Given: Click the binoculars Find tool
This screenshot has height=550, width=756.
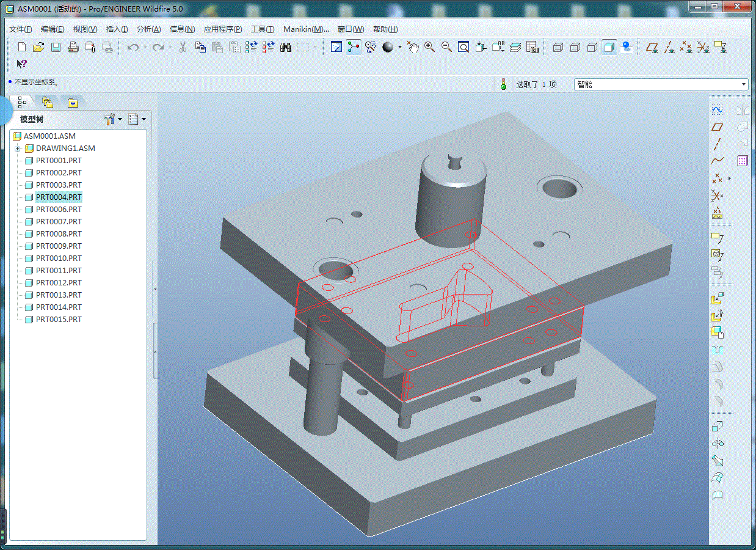Looking at the screenshot, I should tap(285, 47).
